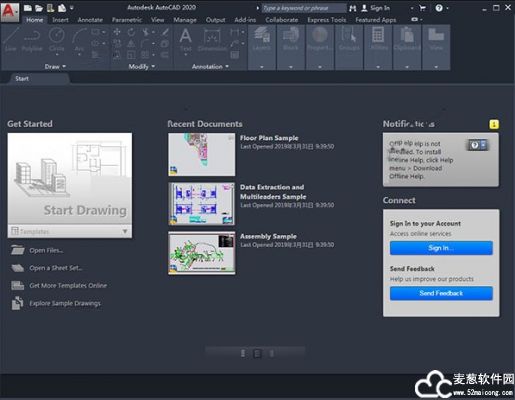Select the Line tool in Draw panel
The width and height of the screenshot is (515, 400).
click(x=10, y=39)
